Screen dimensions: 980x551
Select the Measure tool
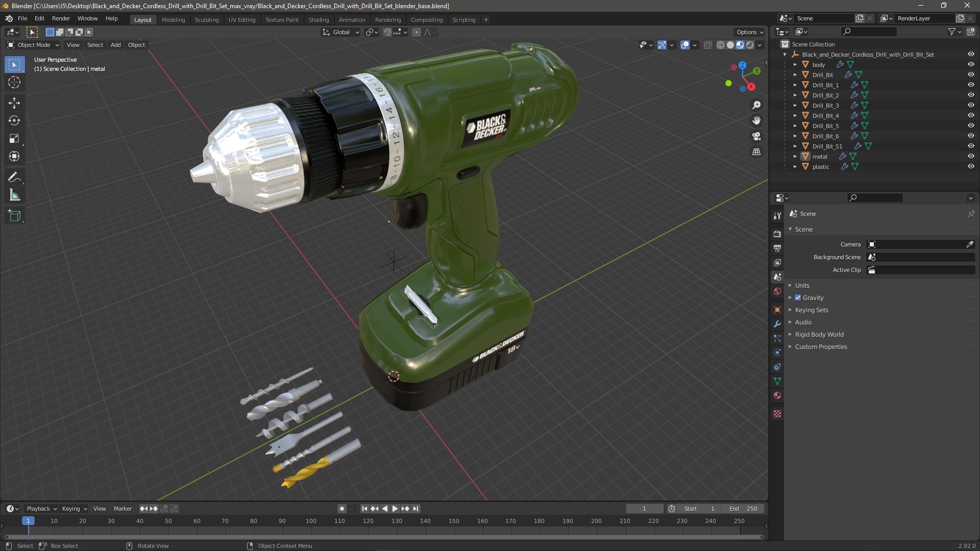click(x=14, y=195)
